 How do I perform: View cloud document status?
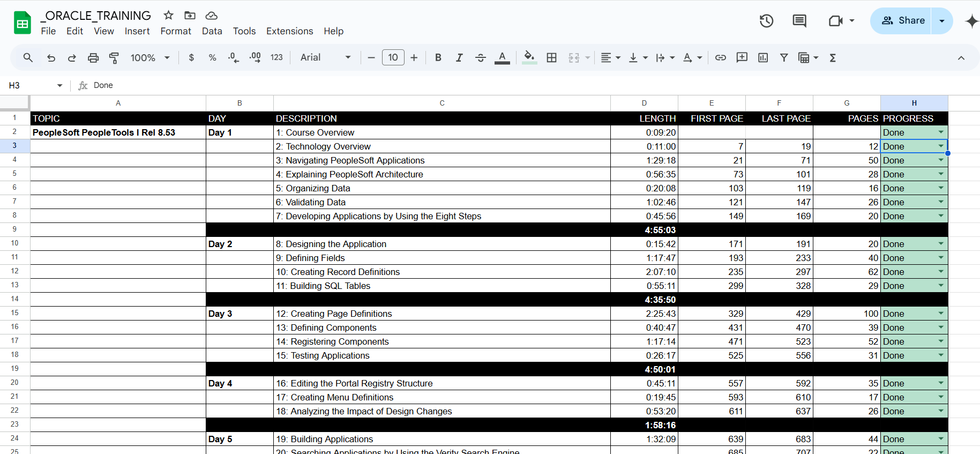coord(212,15)
